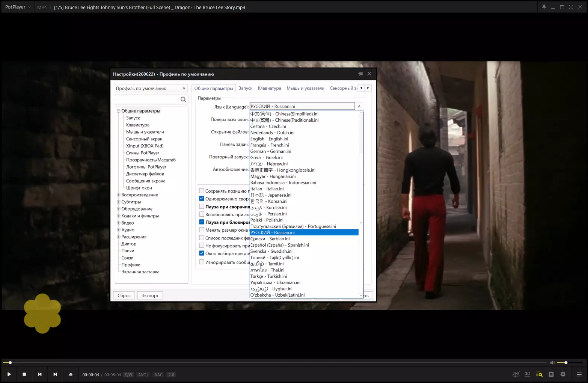Uncheck 'Окно выбора при до…' checkbox
Viewport: 588px width, 383px height.
click(202, 253)
